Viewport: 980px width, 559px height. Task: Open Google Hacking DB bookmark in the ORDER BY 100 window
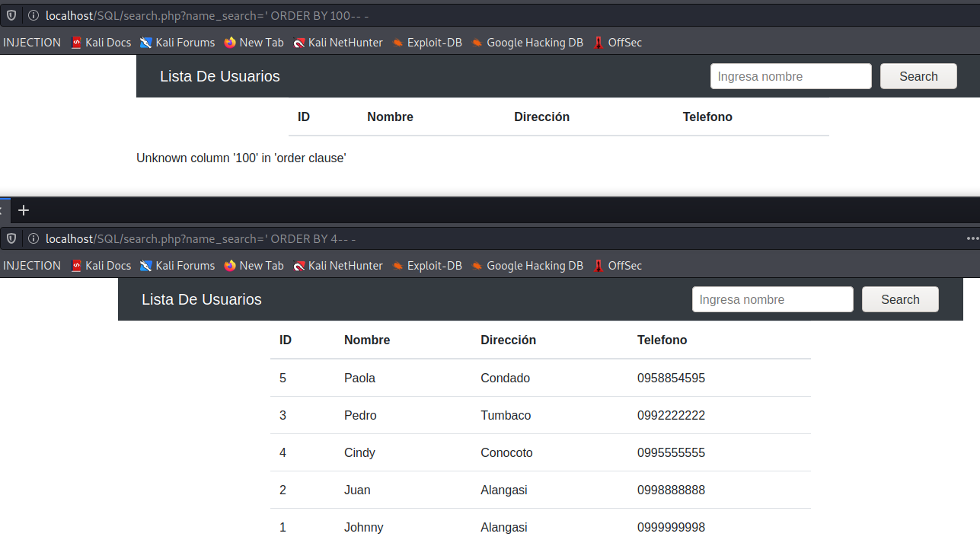pos(528,43)
